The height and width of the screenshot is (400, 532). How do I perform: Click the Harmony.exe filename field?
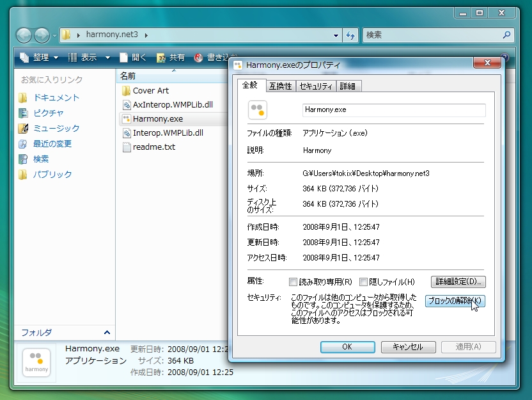tap(394, 110)
